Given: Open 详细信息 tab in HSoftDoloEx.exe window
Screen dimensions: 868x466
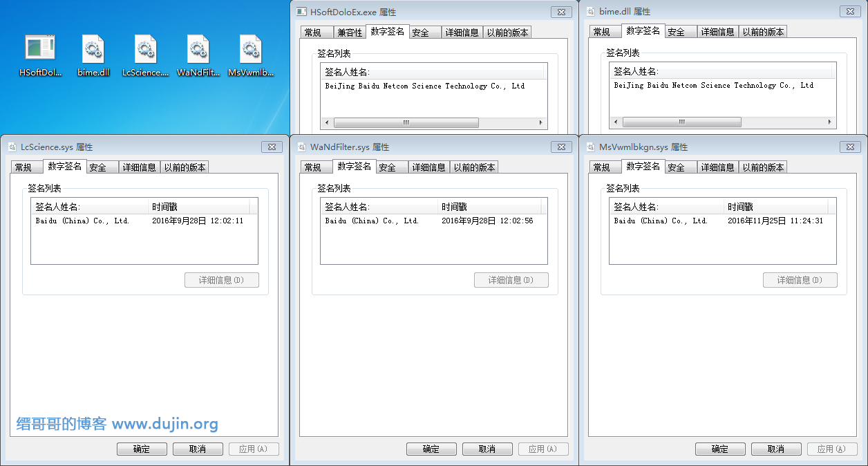Looking at the screenshot, I should pos(462,32).
